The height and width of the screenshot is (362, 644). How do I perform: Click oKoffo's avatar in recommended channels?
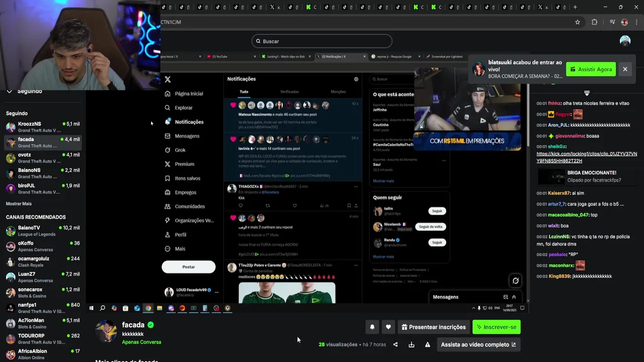(x=11, y=246)
